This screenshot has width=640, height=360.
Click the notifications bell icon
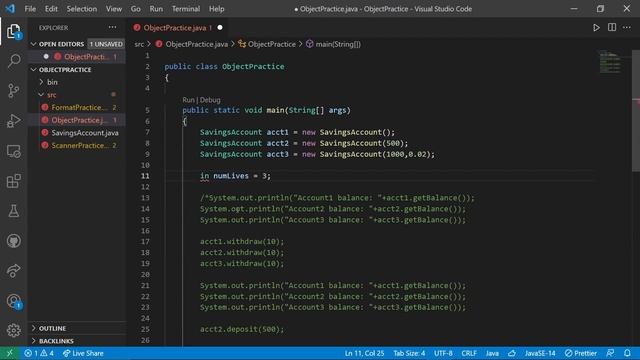point(627,353)
